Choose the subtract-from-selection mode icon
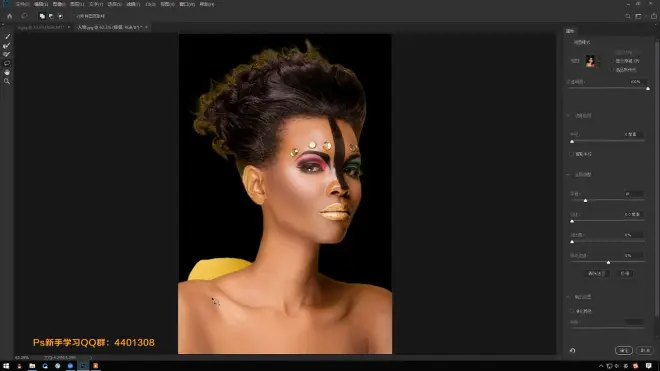The image size is (660, 371). 51,16
